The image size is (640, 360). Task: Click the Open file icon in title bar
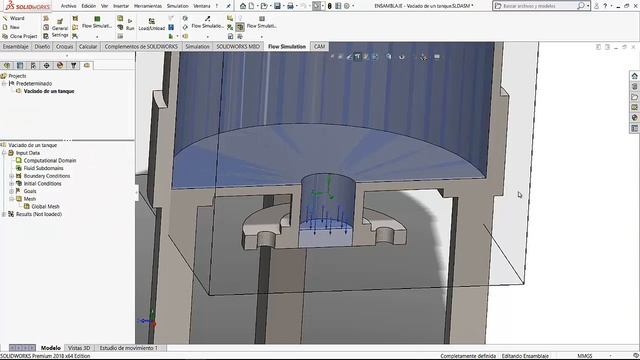point(264,6)
